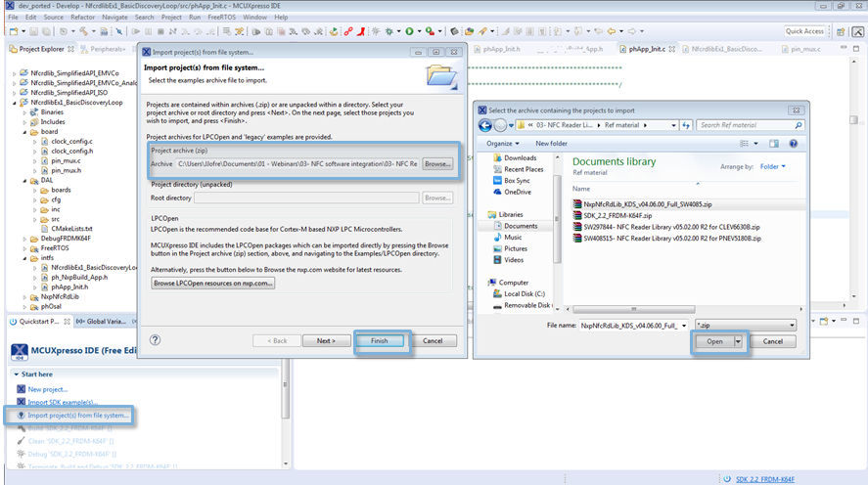Collapse the board folder in Project Explorer
This screenshot has width=868, height=485.
point(24,132)
